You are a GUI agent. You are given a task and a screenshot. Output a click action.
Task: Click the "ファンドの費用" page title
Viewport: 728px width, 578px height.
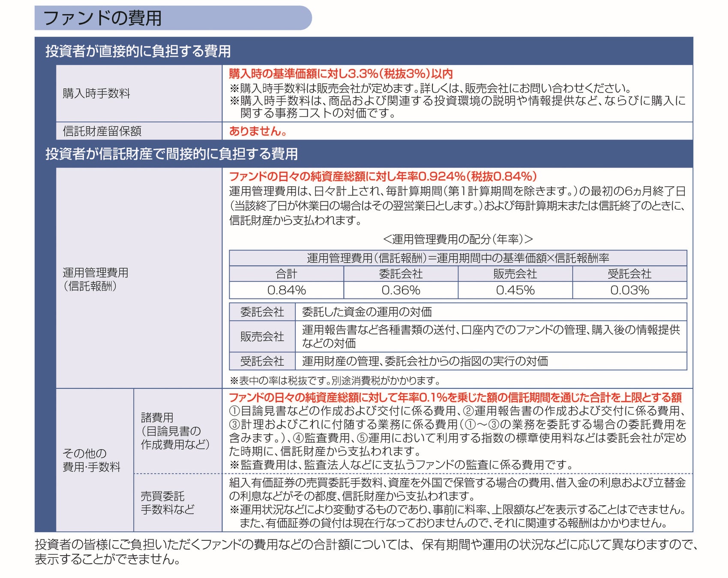[x=102, y=18]
